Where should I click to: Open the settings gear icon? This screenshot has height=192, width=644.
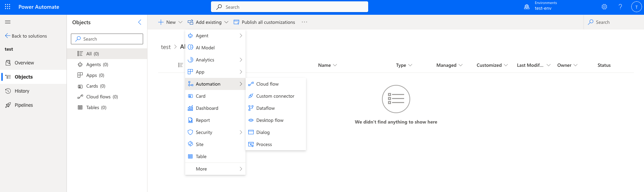tap(604, 7)
